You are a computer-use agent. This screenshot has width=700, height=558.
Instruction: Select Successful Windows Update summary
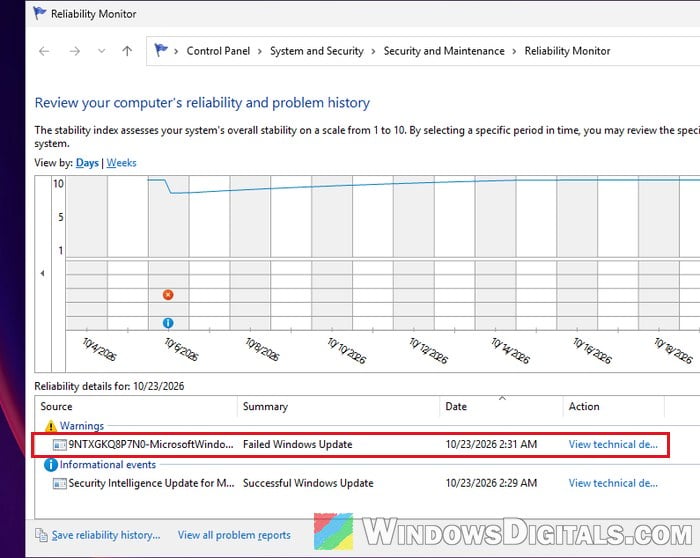click(308, 483)
